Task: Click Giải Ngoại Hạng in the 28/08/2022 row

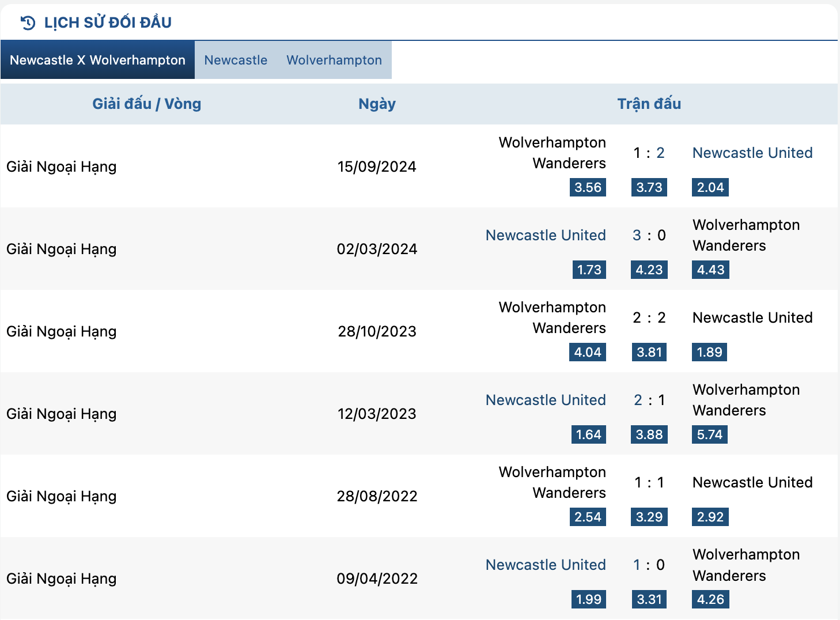Action: [61, 497]
